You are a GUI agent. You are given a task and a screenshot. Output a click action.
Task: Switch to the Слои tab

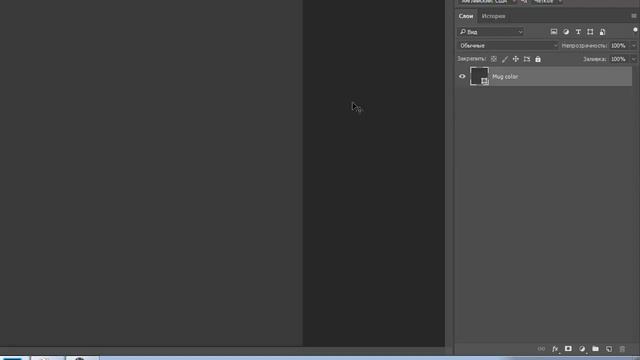pyautogui.click(x=466, y=16)
